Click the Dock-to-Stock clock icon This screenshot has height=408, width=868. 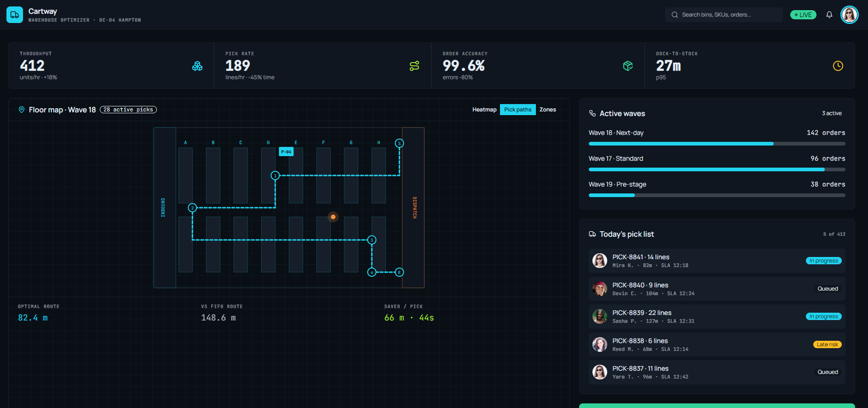tap(838, 66)
